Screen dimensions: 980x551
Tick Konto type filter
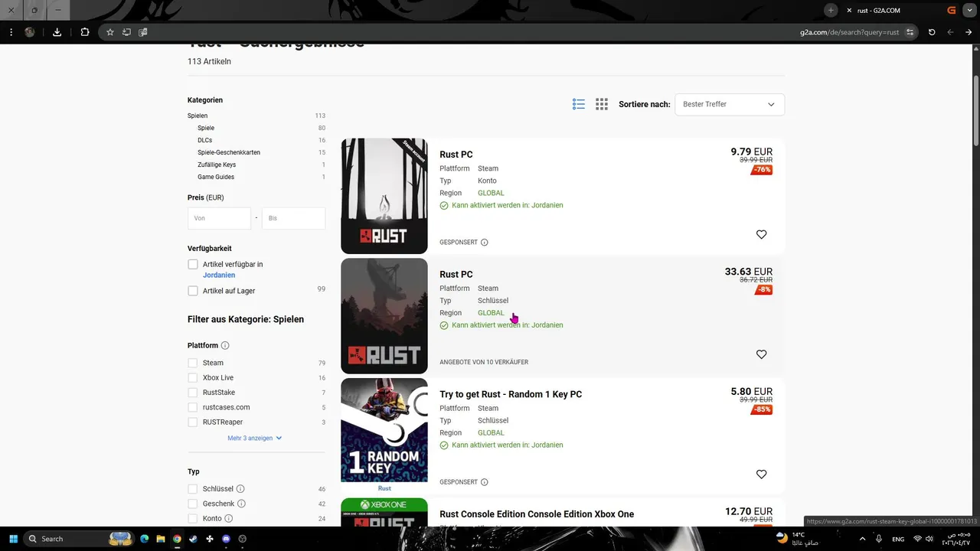193,518
